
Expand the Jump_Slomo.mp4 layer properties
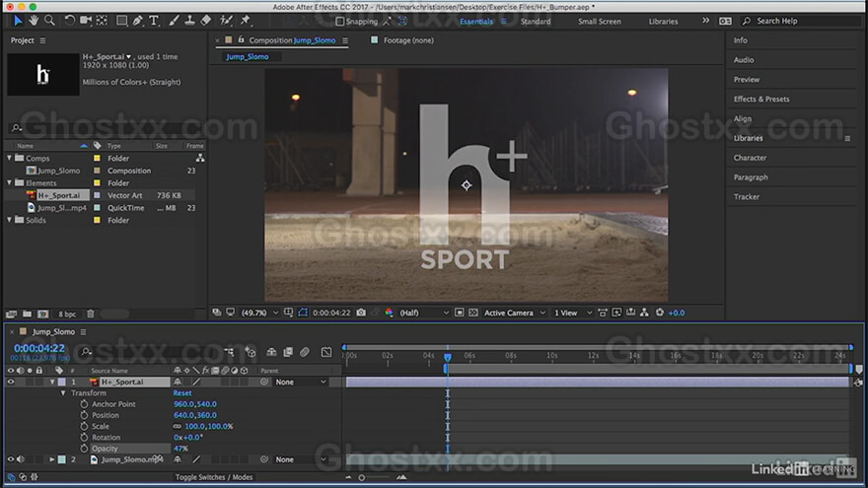click(x=52, y=459)
